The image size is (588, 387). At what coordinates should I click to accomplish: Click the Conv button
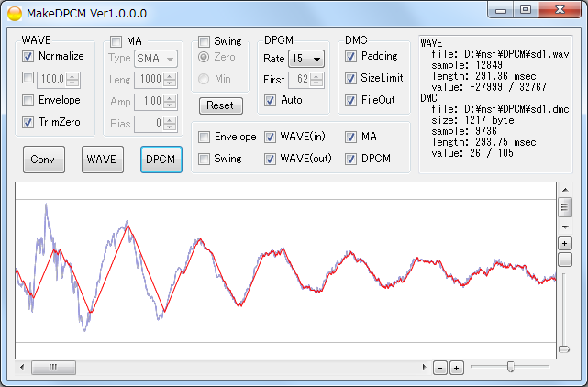point(44,160)
